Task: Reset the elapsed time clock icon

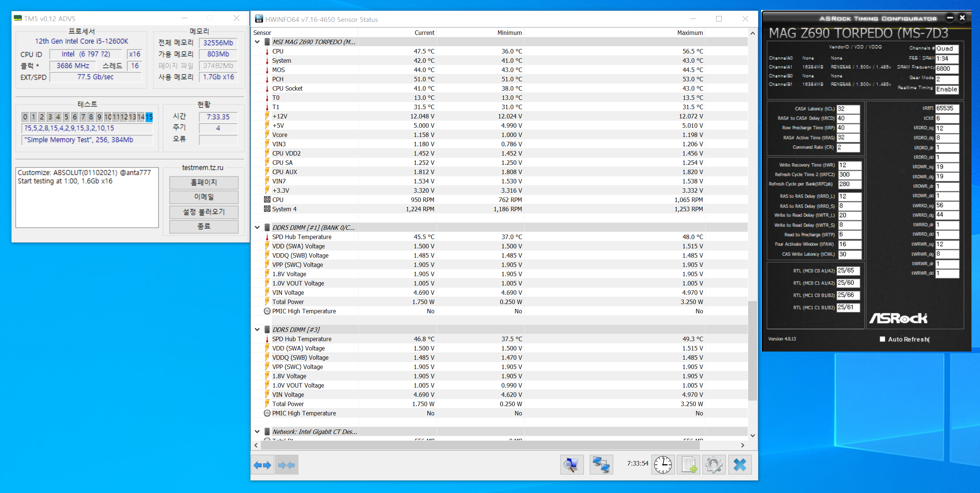Action: 663,465
